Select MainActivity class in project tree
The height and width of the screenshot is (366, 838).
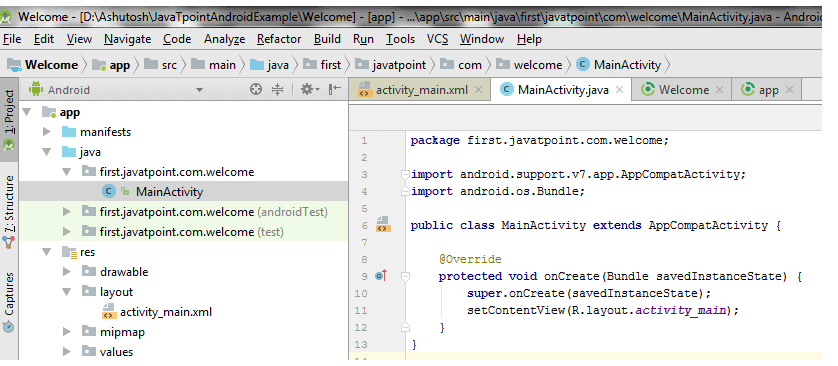[x=183, y=192]
